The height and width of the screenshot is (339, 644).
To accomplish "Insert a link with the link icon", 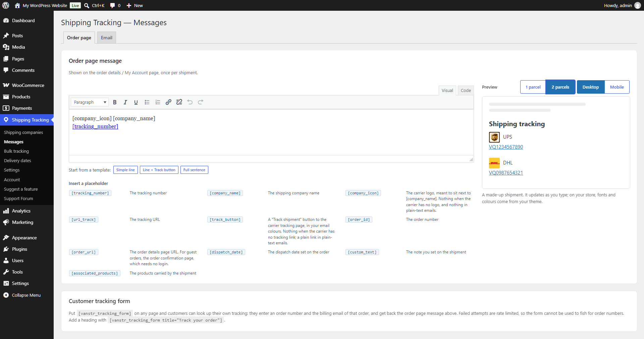I will click(x=168, y=102).
